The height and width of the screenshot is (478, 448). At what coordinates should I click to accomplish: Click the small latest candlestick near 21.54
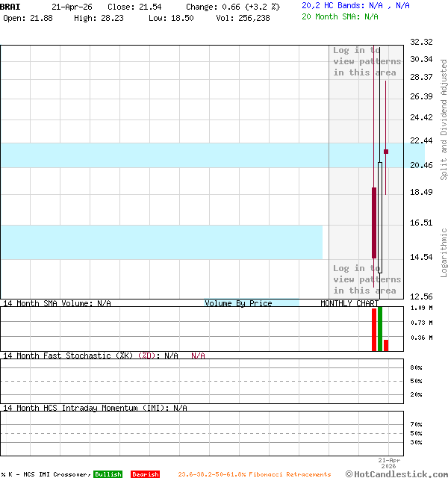pyautogui.click(x=386, y=152)
